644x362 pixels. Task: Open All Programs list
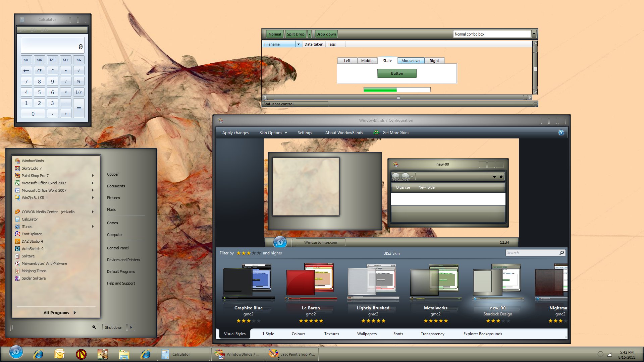click(x=59, y=313)
